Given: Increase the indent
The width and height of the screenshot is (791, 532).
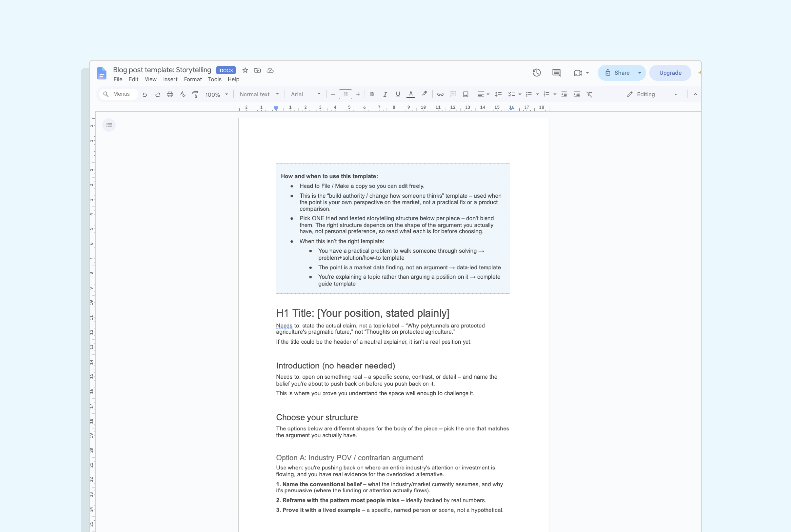Looking at the screenshot, I should 577,94.
